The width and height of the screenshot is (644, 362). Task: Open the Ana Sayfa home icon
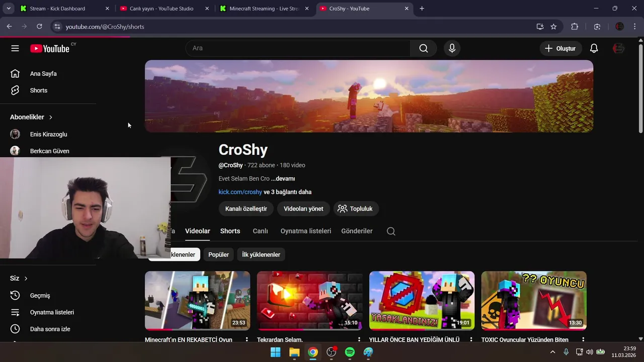15,73
